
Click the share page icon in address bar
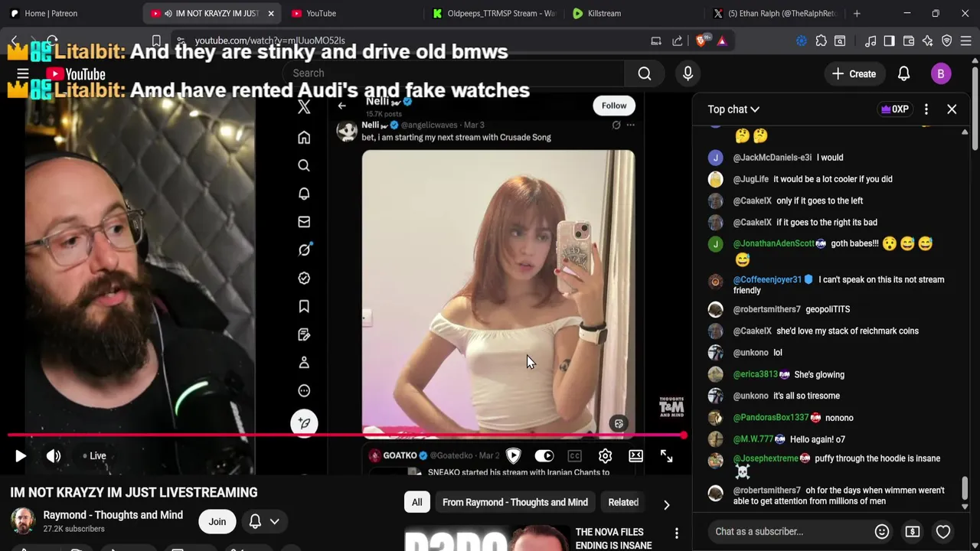[x=678, y=41]
